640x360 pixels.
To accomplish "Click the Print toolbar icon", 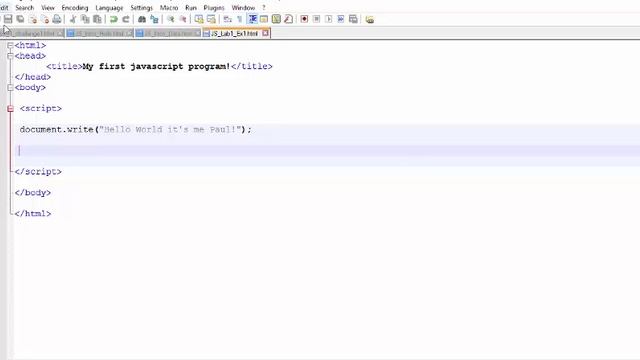I will click(57, 19).
